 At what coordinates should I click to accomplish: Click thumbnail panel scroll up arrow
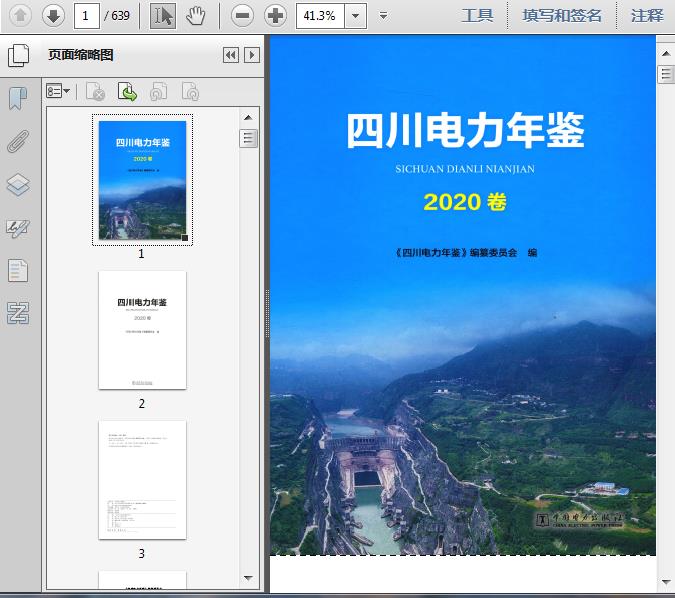tap(248, 118)
